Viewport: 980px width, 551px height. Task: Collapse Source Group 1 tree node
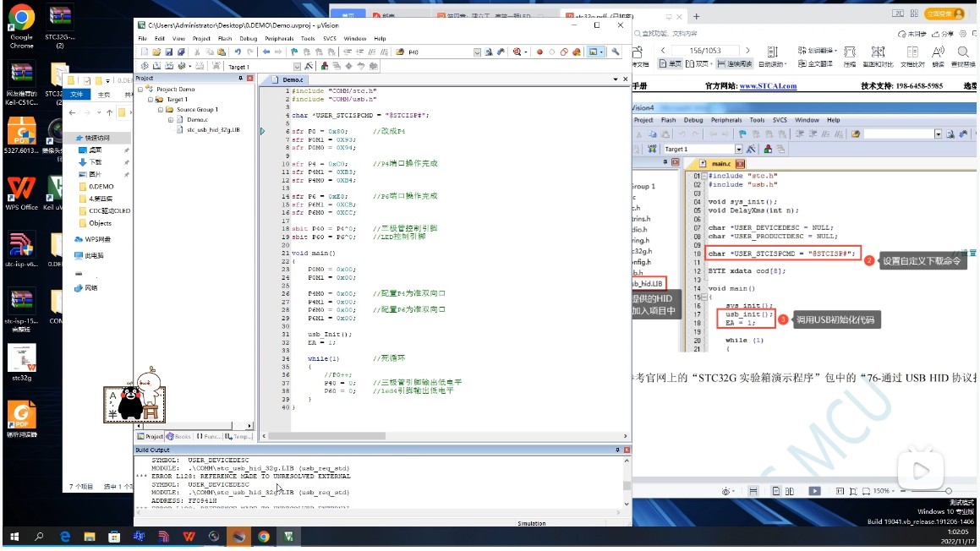tap(160, 109)
